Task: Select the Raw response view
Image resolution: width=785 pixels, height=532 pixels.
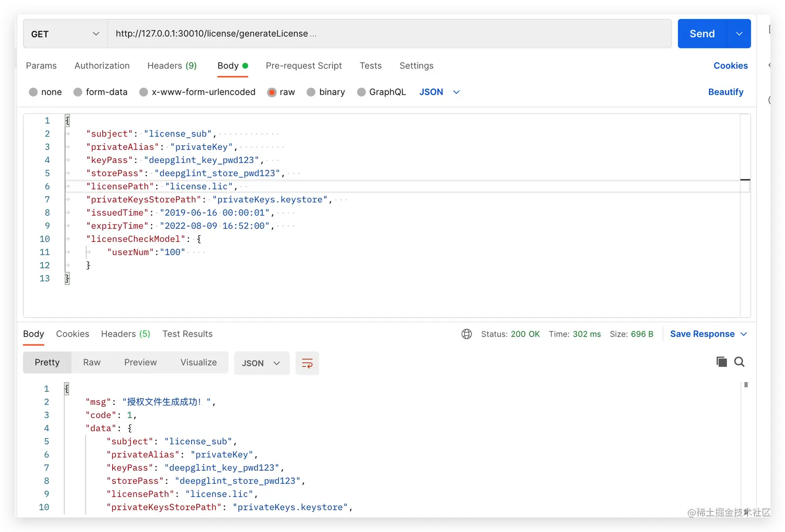Action: tap(92, 362)
